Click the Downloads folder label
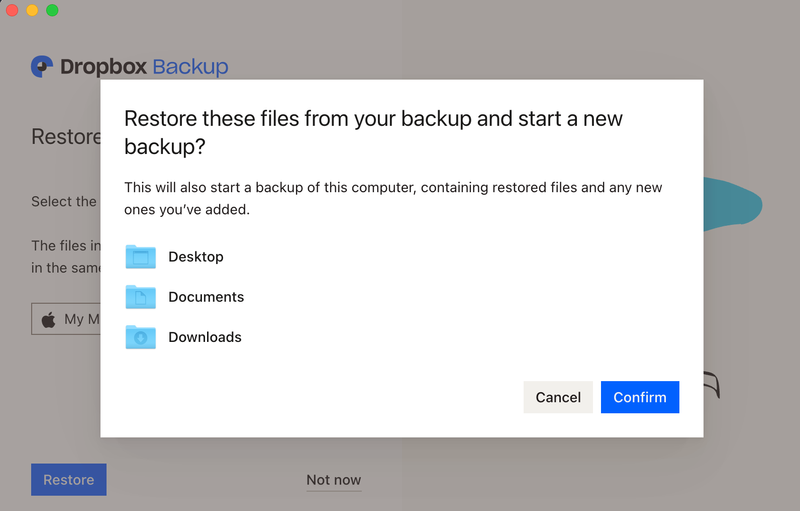 (205, 337)
